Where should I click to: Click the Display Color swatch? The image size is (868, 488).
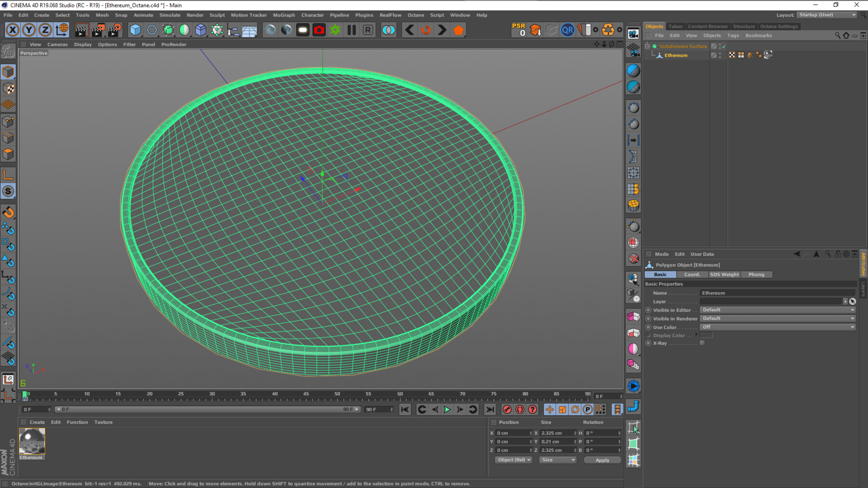tap(705, 335)
